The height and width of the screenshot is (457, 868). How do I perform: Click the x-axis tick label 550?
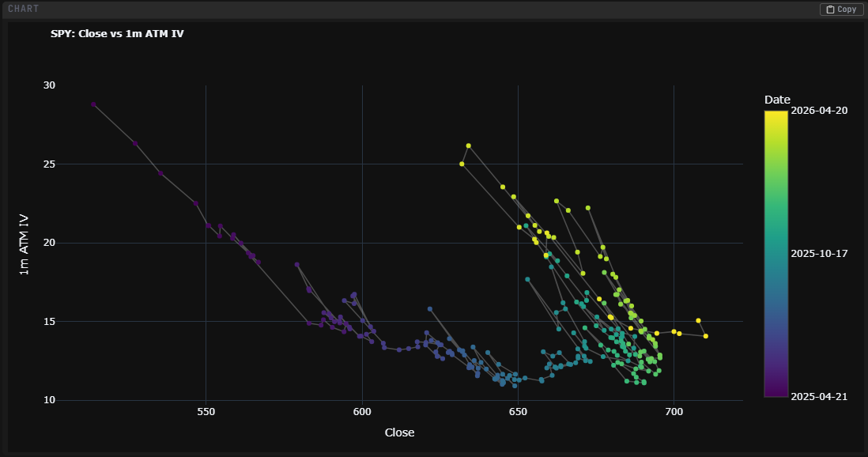206,412
